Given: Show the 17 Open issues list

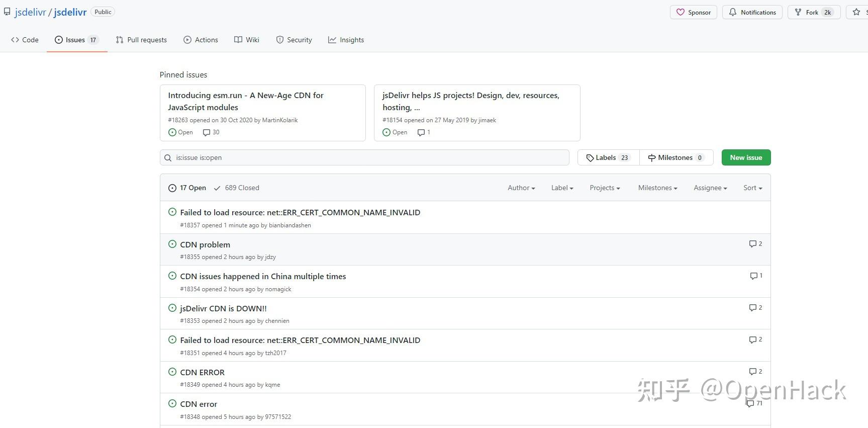Looking at the screenshot, I should (x=187, y=188).
